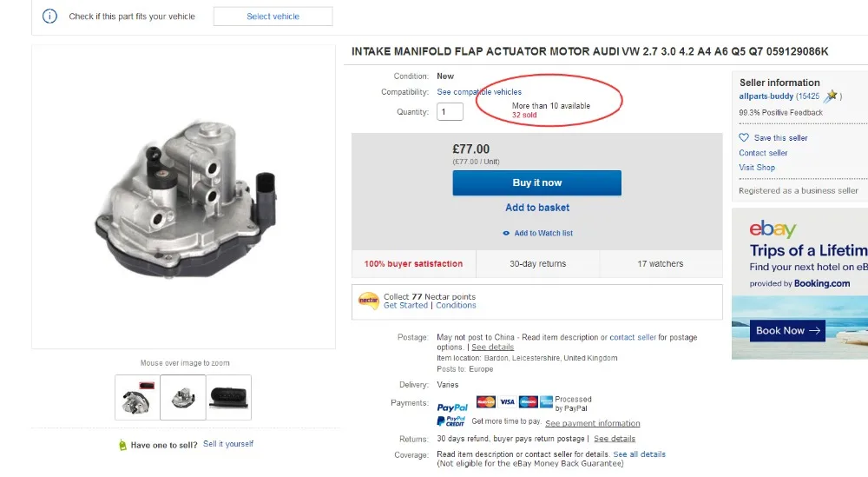Click Add to basket
The width and height of the screenshot is (868, 477).
click(537, 208)
